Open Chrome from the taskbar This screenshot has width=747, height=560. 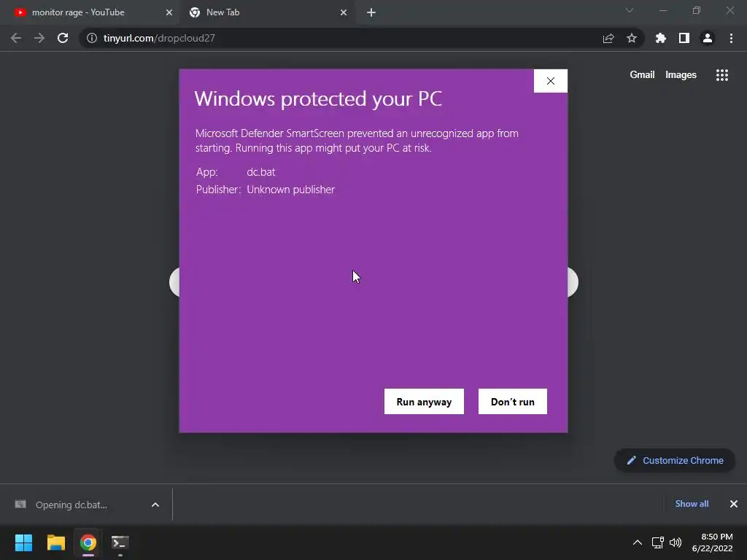tap(88, 542)
